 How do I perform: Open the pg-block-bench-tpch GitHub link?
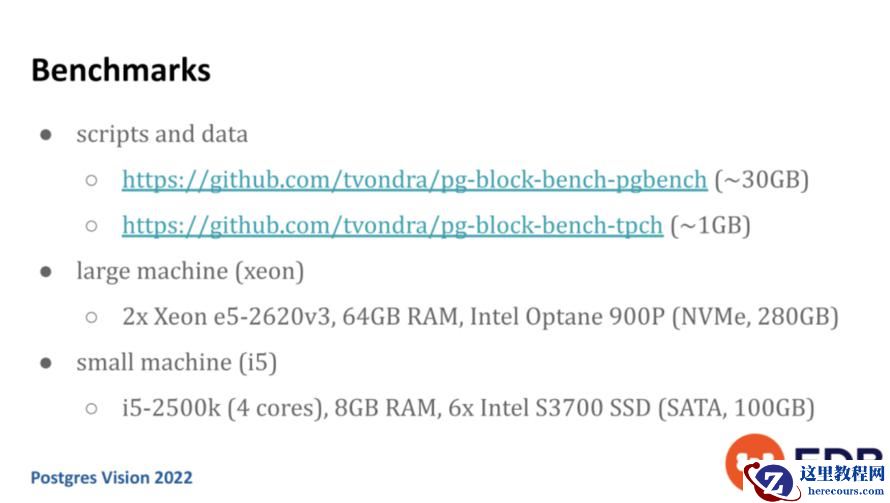pos(392,226)
